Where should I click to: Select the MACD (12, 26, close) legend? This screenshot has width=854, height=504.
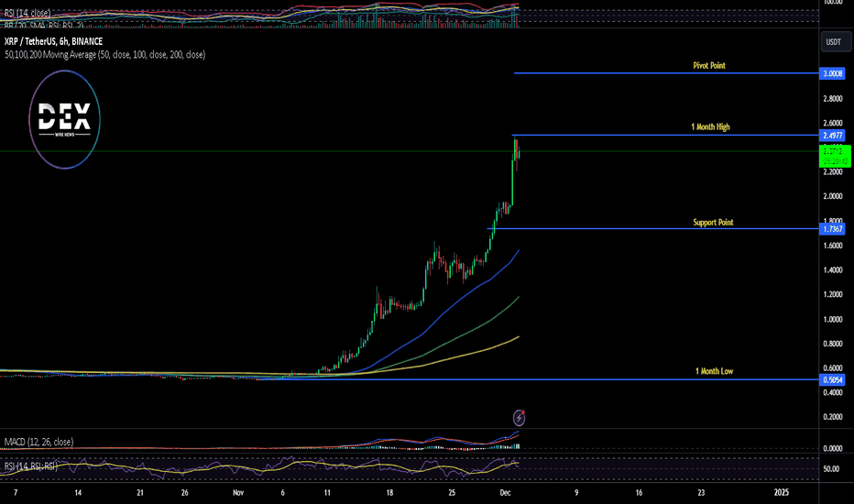(x=38, y=442)
